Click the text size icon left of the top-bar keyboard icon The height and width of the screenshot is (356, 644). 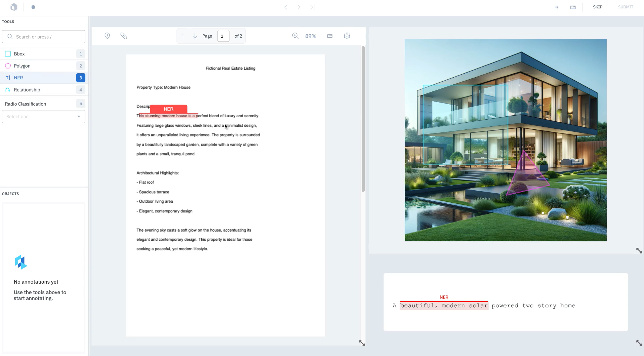[x=557, y=7]
